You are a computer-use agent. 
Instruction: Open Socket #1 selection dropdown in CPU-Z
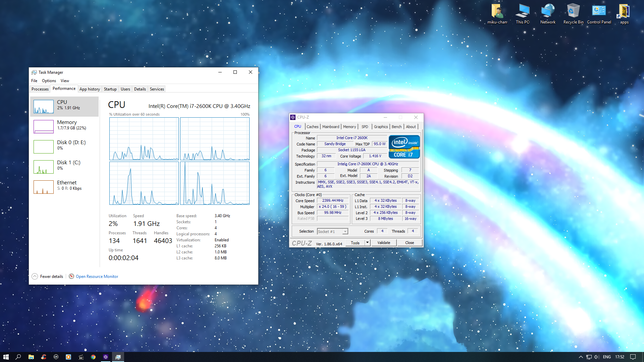[x=332, y=232]
